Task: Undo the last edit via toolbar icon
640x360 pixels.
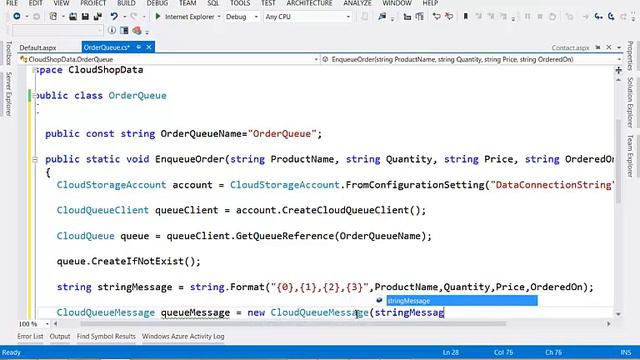Action: pos(114,16)
